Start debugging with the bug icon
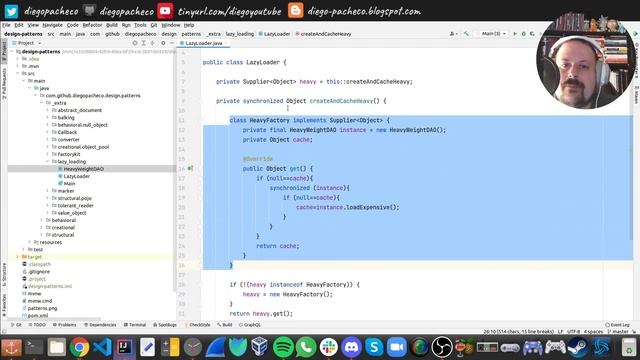 524,34
